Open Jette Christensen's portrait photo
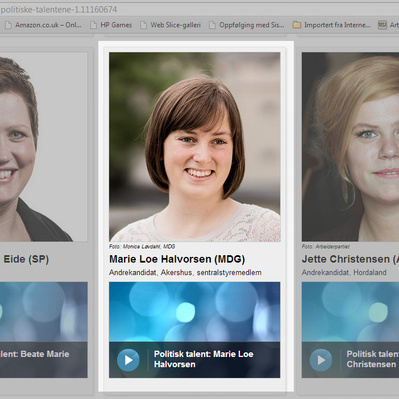 point(350,147)
